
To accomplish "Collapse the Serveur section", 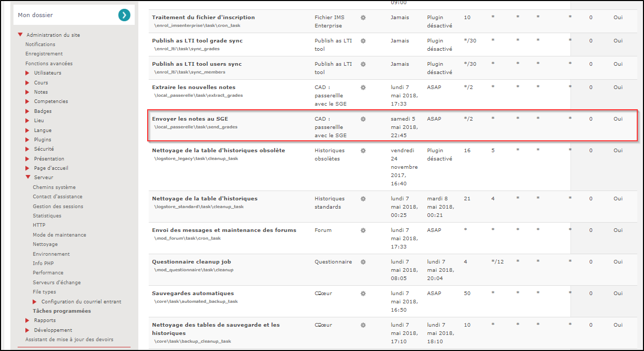I will pyautogui.click(x=27, y=178).
